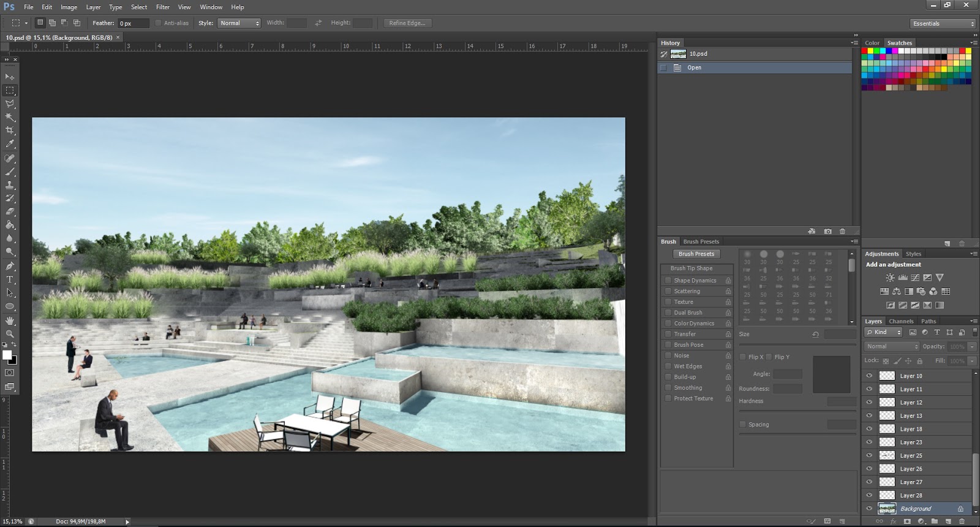The width and height of the screenshot is (980, 527).
Task: Enable Texture checkbox
Action: click(668, 302)
